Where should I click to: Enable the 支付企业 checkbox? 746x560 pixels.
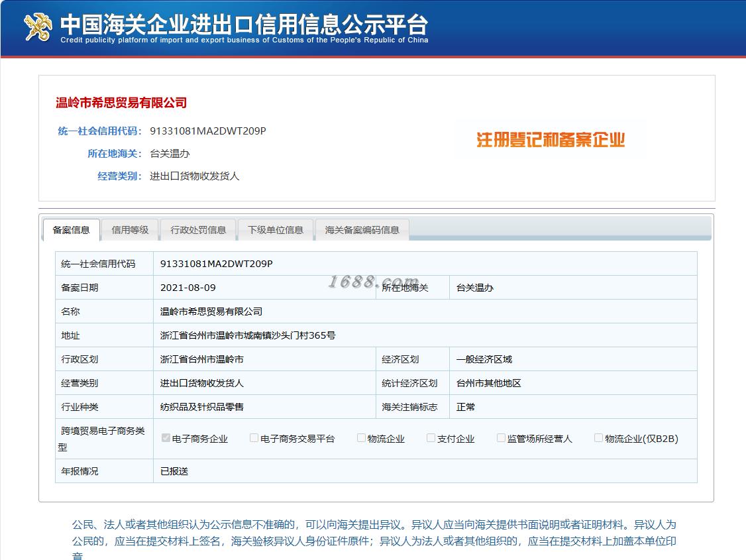pyautogui.click(x=431, y=437)
